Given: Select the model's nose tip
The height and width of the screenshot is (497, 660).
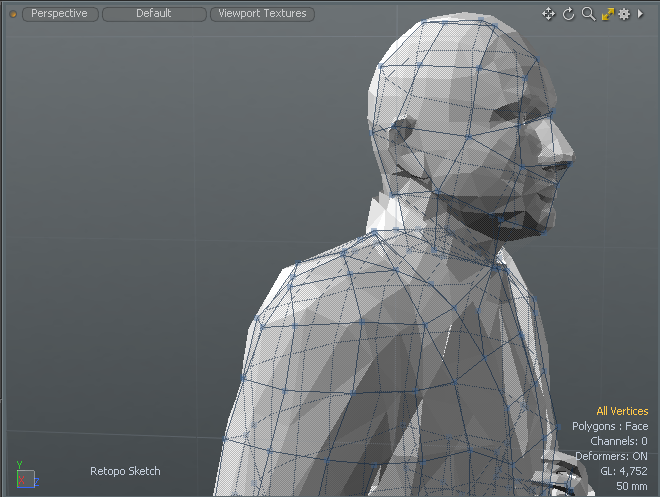Looking at the screenshot, I should tap(568, 150).
